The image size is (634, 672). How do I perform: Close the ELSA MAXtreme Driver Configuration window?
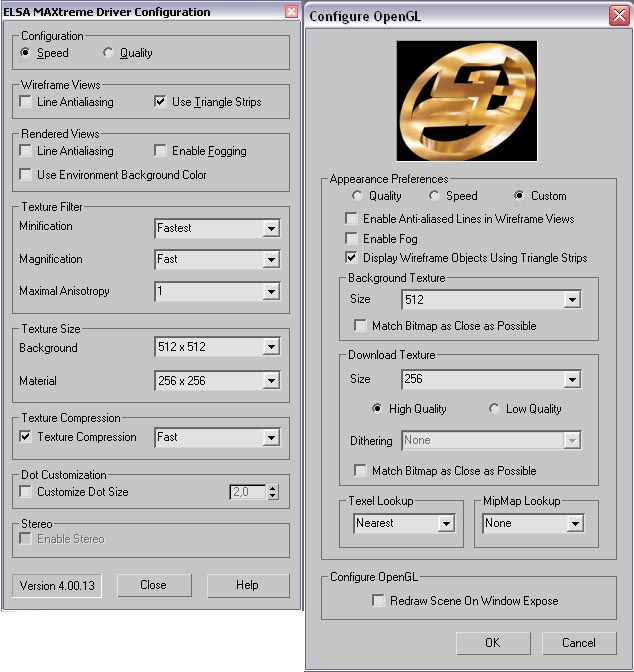(x=291, y=12)
